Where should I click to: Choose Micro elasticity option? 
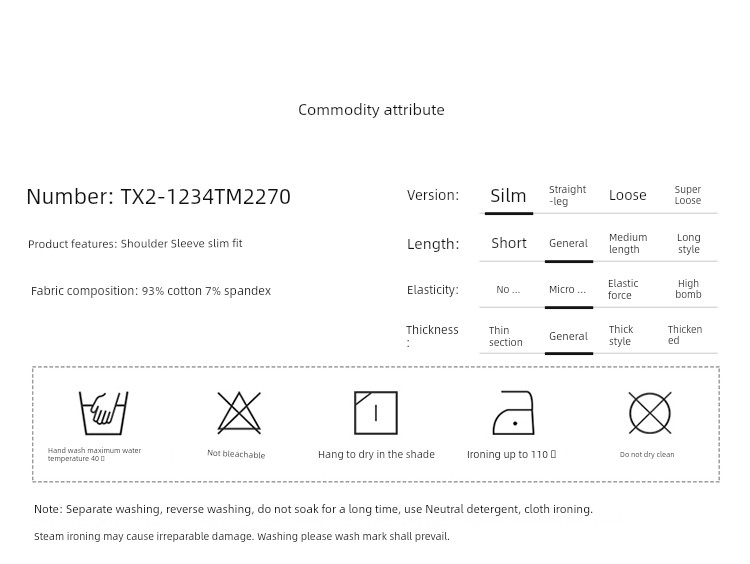pyautogui.click(x=567, y=290)
